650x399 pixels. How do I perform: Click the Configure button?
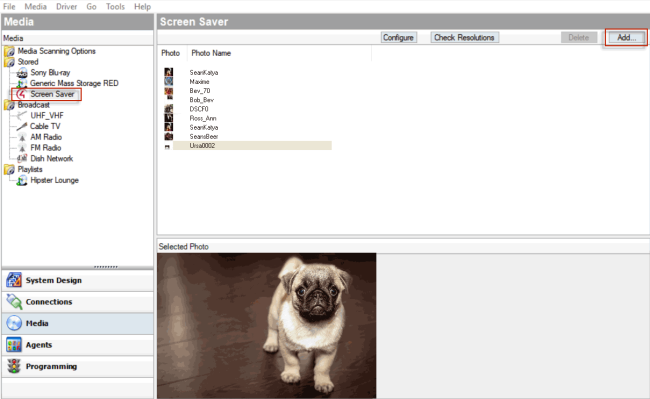click(398, 38)
